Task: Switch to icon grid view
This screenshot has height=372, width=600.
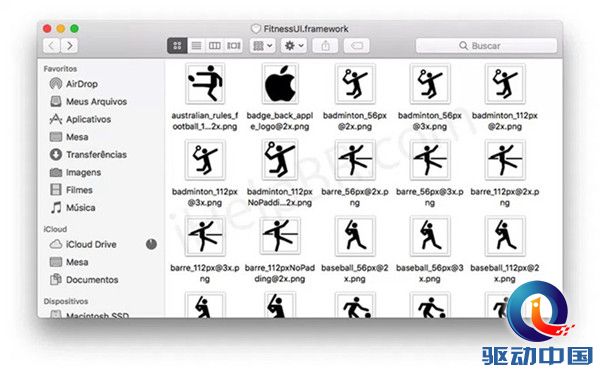Action: [177, 46]
